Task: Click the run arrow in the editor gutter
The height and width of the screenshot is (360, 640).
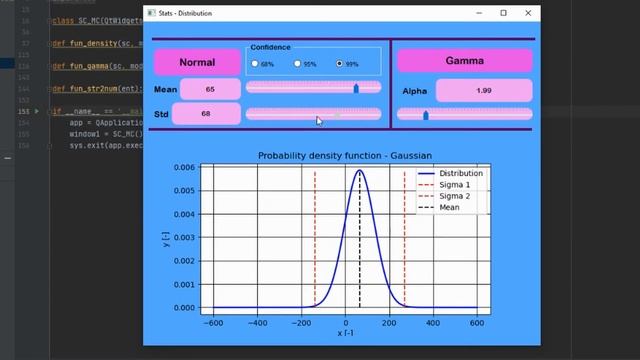Action: pos(37,111)
